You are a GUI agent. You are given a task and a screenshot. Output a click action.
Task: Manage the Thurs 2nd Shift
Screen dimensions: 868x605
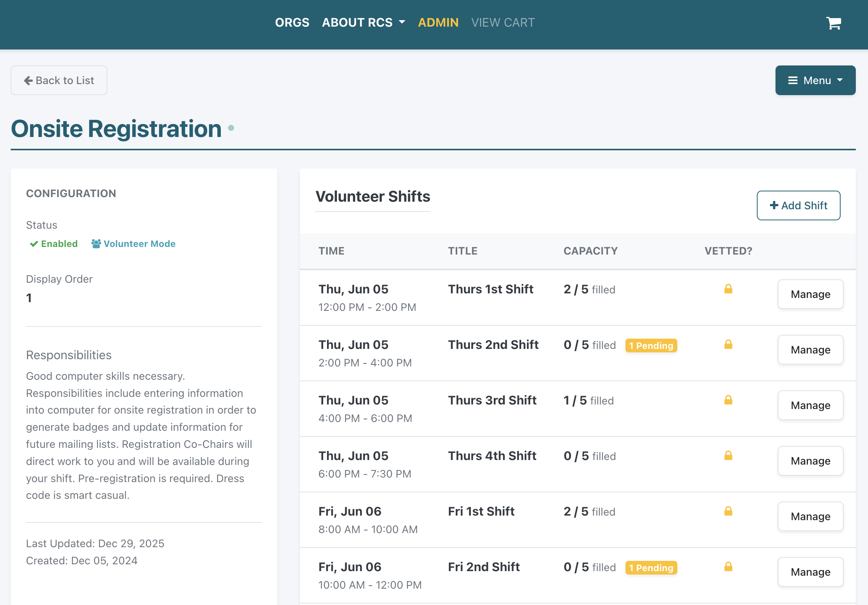pyautogui.click(x=811, y=350)
